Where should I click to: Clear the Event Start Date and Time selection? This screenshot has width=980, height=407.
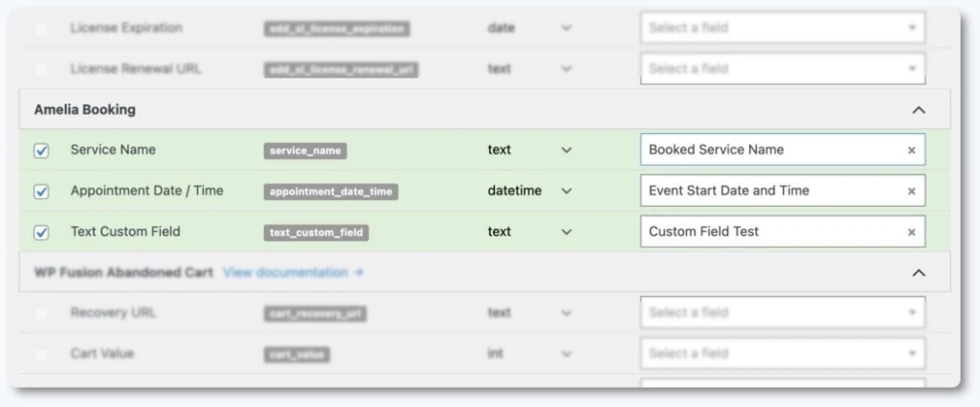pyautogui.click(x=911, y=192)
